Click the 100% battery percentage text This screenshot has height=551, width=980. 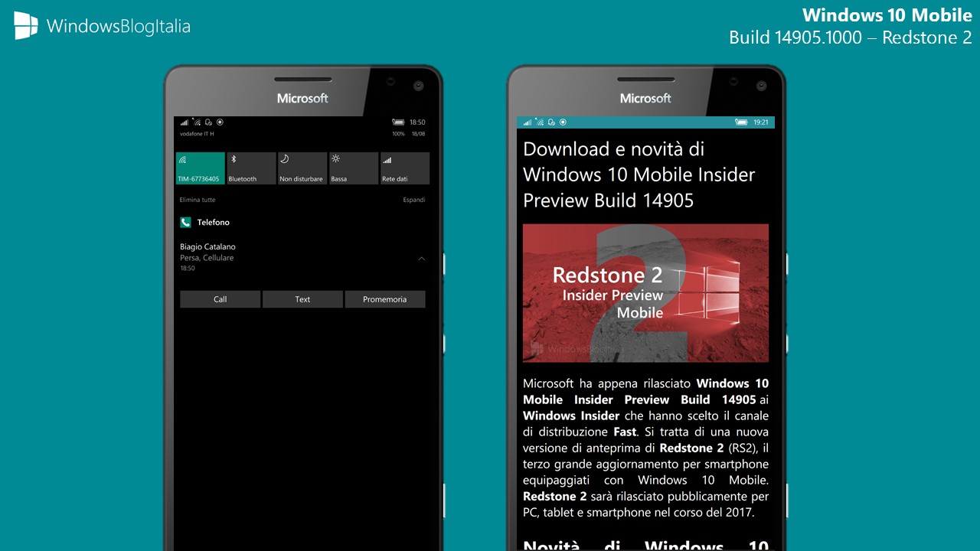(x=398, y=134)
